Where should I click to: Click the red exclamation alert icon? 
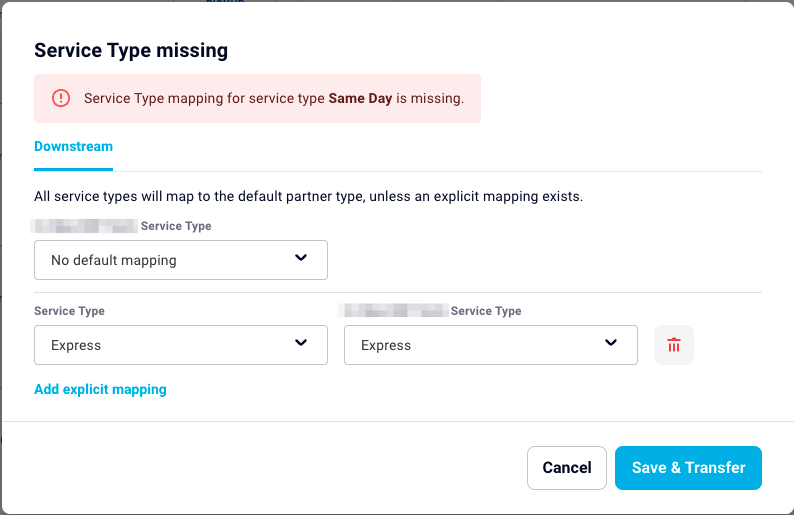61,98
